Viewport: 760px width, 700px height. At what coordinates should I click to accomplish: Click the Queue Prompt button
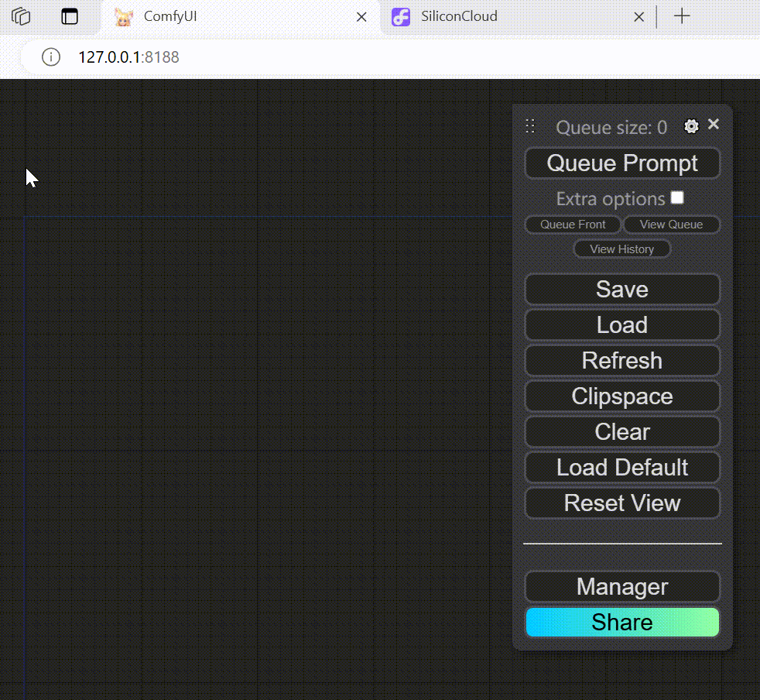pos(622,163)
